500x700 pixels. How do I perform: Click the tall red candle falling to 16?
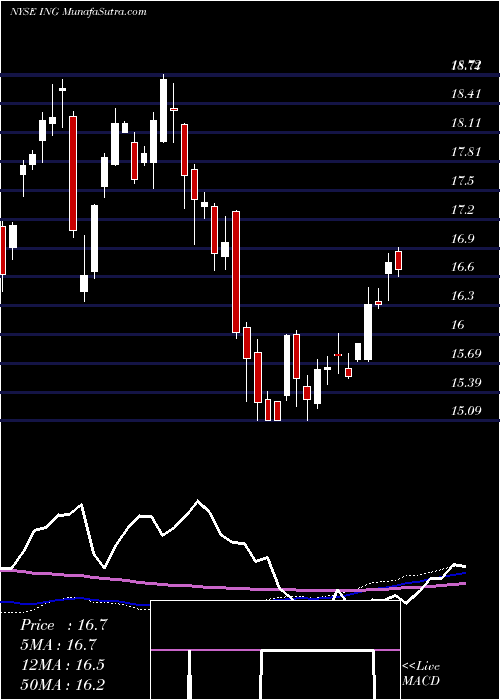pos(236,271)
